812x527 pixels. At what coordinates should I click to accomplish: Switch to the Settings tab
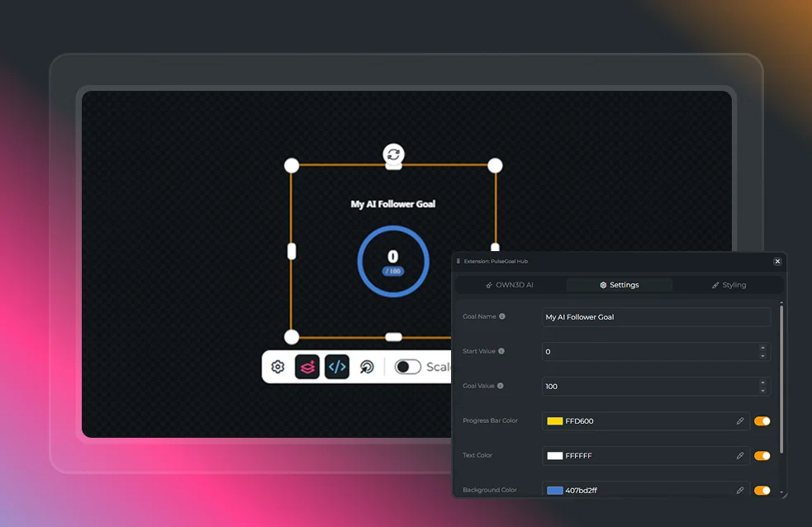(x=620, y=285)
